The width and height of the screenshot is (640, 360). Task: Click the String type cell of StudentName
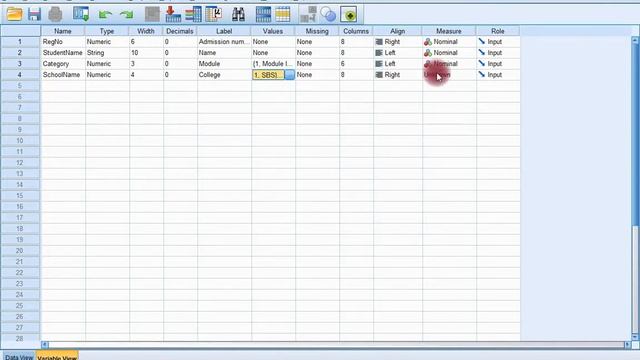coord(107,53)
